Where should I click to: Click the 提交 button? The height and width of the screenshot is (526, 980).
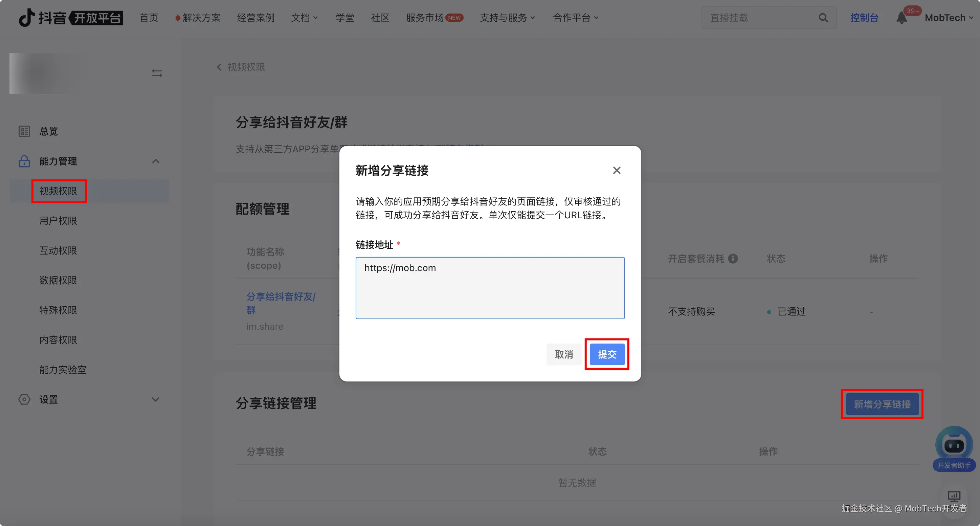[x=607, y=354]
